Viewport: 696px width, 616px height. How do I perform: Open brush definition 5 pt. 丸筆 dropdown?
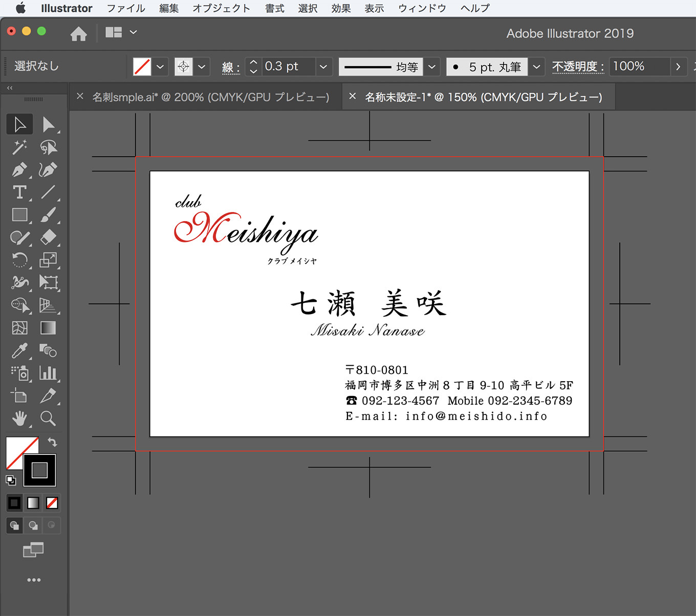(x=536, y=67)
